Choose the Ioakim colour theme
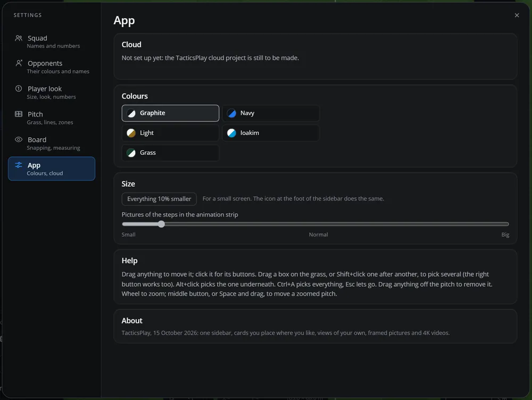Image resolution: width=532 pixels, height=400 pixels. (x=271, y=133)
